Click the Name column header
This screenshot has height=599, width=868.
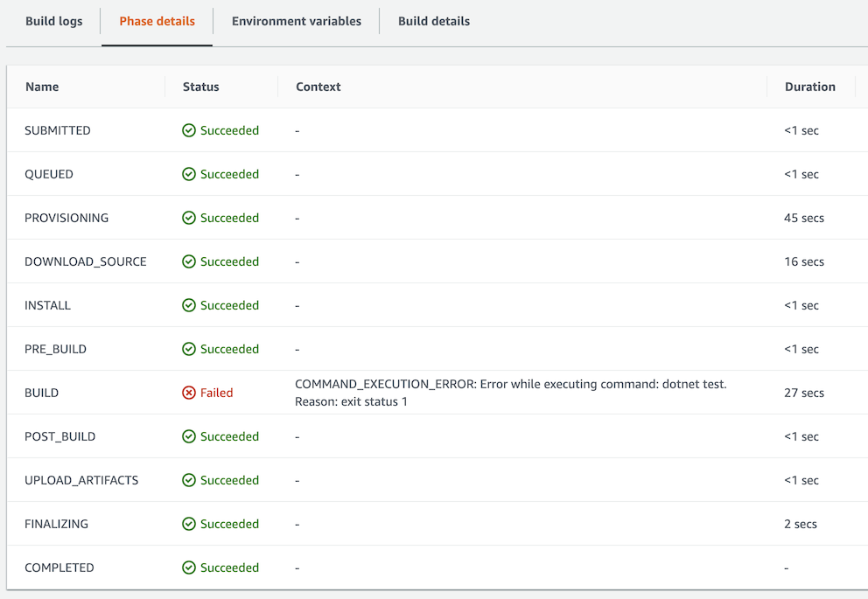(42, 87)
